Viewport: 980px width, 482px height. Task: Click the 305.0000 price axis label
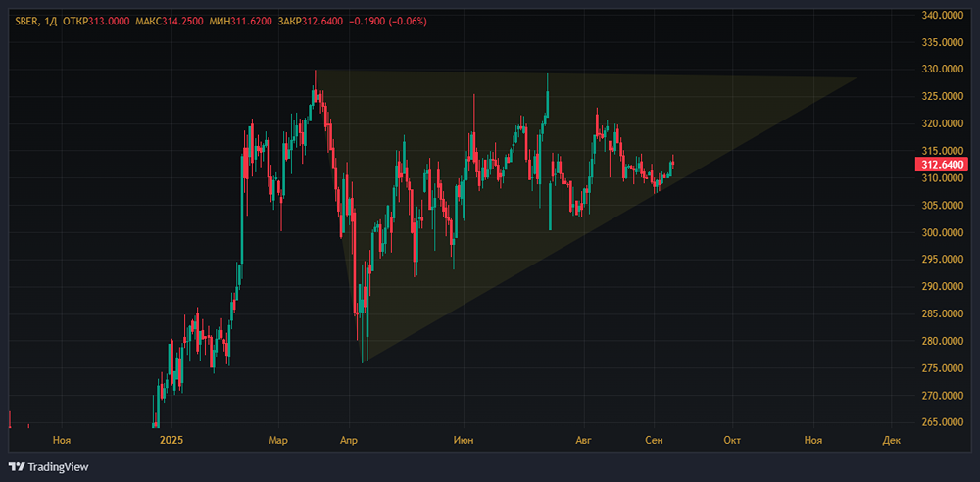pyautogui.click(x=944, y=205)
